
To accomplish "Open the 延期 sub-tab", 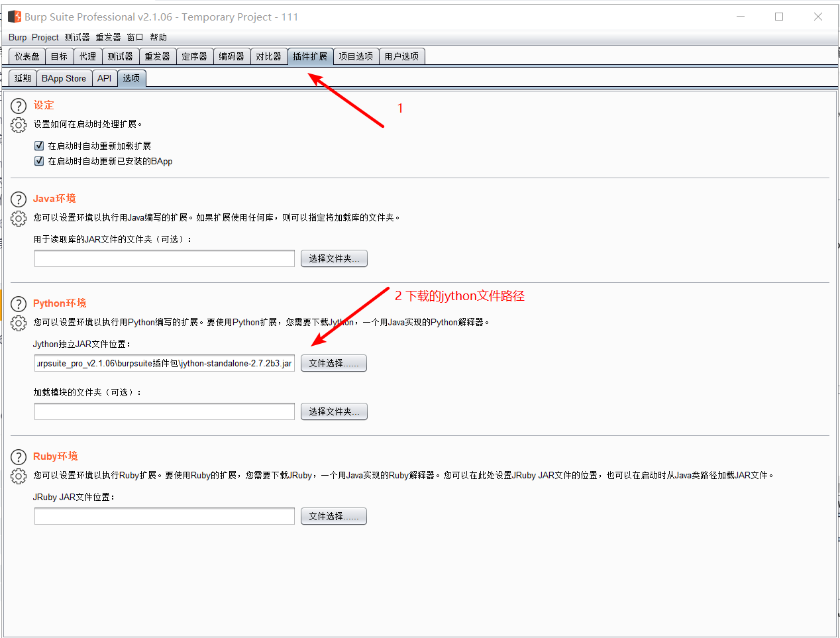I will 22,78.
